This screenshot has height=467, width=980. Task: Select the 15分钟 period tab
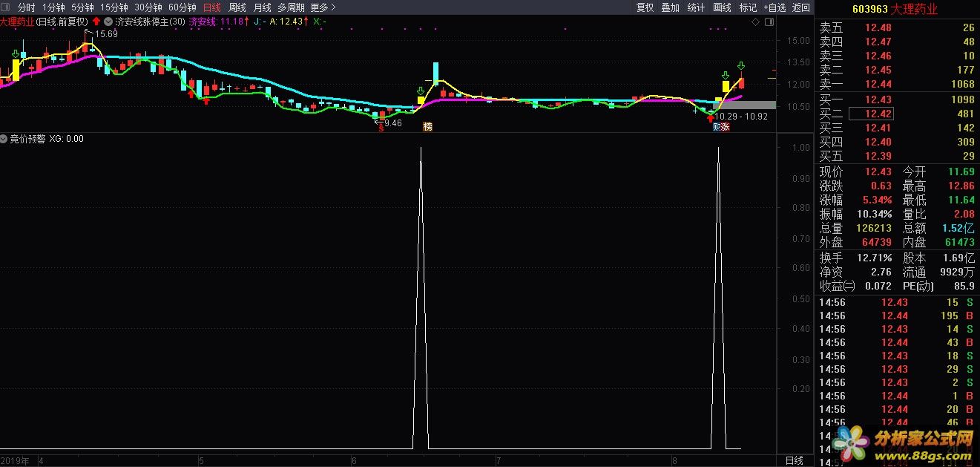click(x=114, y=7)
